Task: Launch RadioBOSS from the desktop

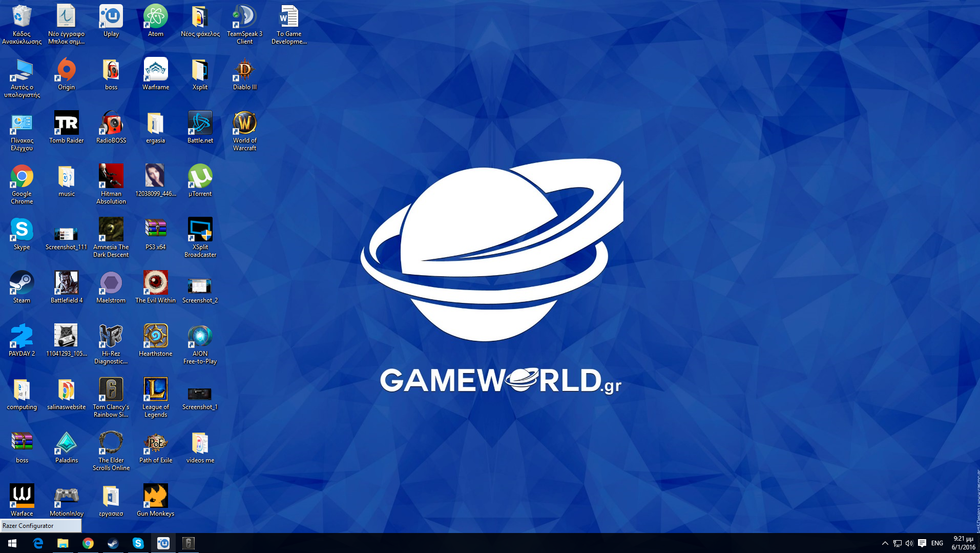Action: click(111, 127)
